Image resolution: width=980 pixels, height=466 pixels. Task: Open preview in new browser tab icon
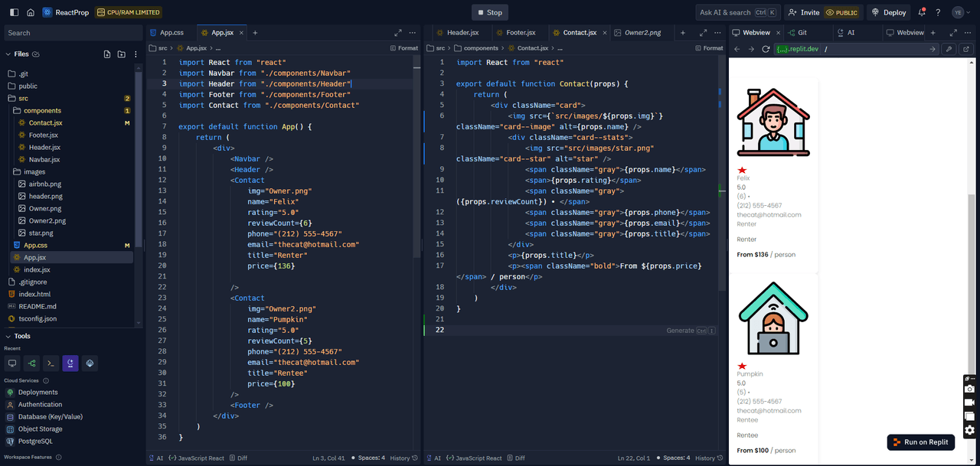tap(968, 49)
